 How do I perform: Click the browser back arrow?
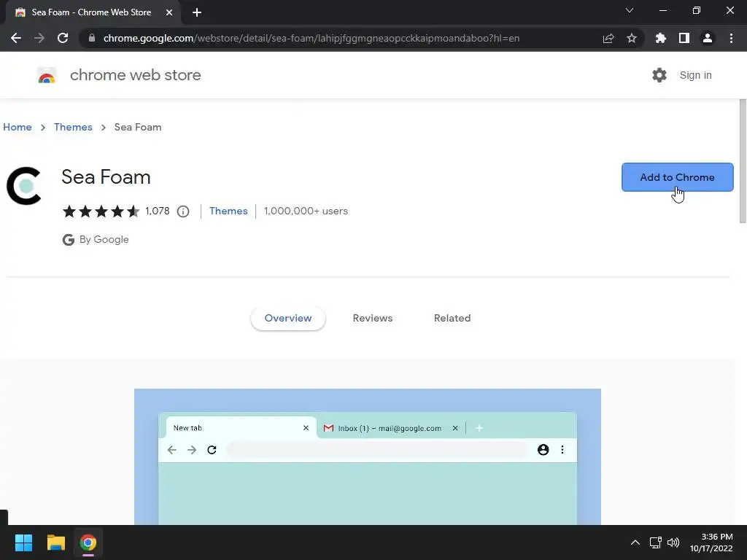[x=16, y=38]
